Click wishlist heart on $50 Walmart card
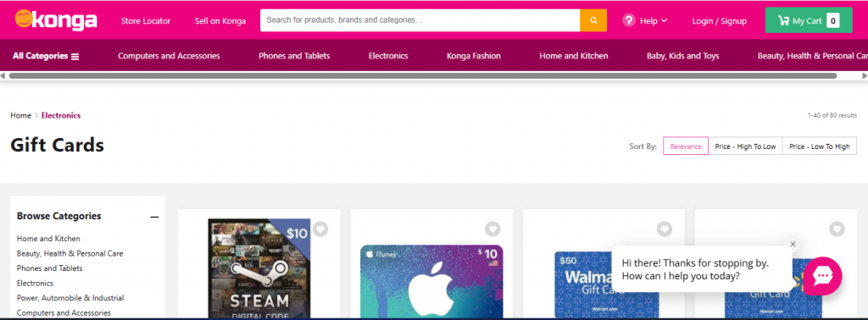868x320 pixels. coord(665,229)
